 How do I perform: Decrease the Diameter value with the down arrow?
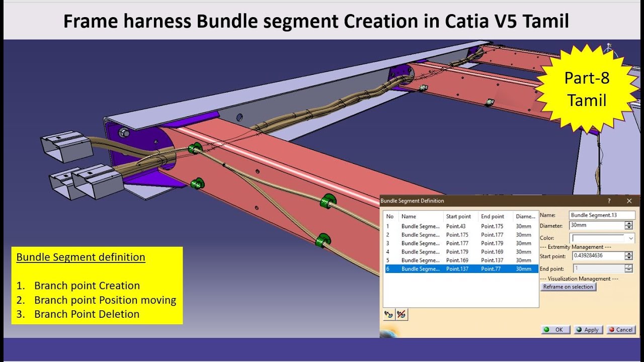[x=629, y=228]
